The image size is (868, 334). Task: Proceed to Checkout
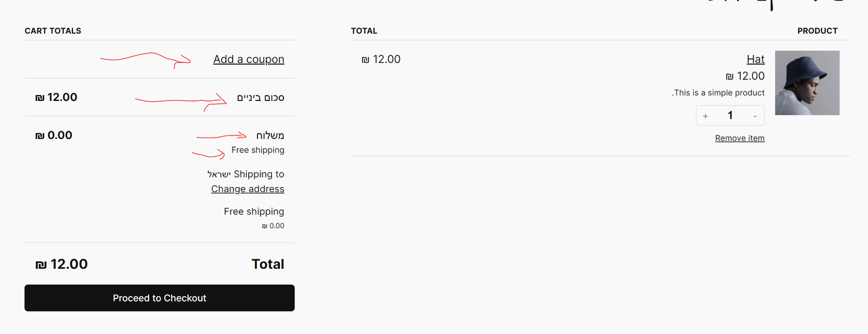[x=159, y=298]
